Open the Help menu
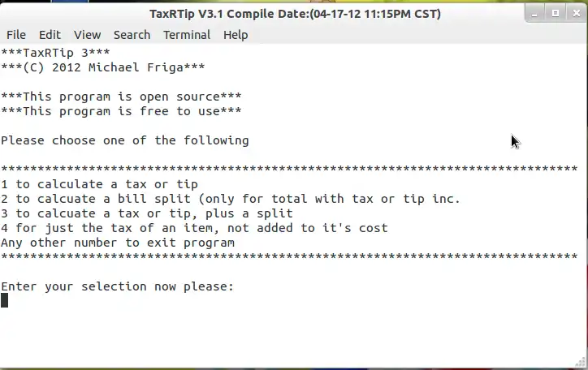The width and height of the screenshot is (588, 370). tap(236, 35)
